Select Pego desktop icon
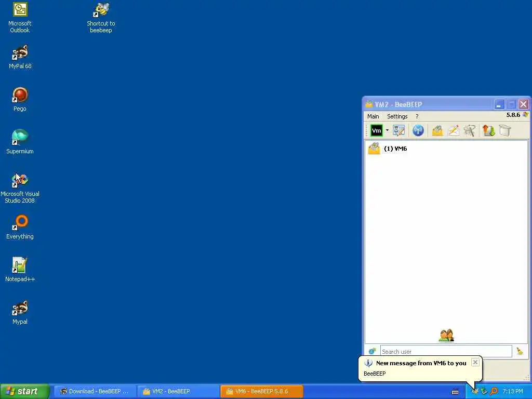Image resolution: width=532 pixels, height=399 pixels. (20, 99)
